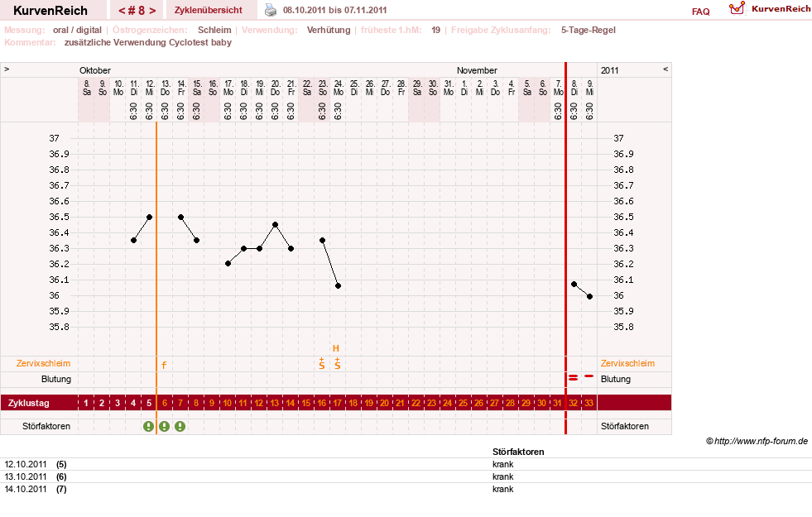Click cycle day 25 in Zyklustag row
Image resolution: width=812 pixels, height=517 pixels.
[x=463, y=403]
